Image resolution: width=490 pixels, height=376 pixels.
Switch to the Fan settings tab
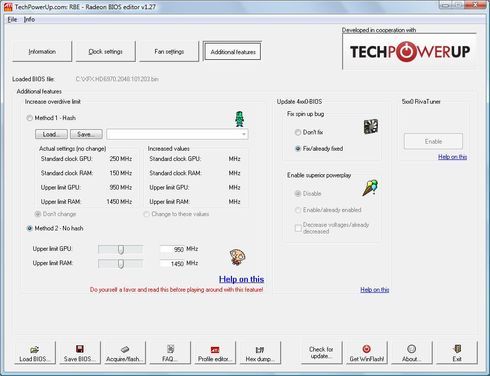[x=169, y=52]
